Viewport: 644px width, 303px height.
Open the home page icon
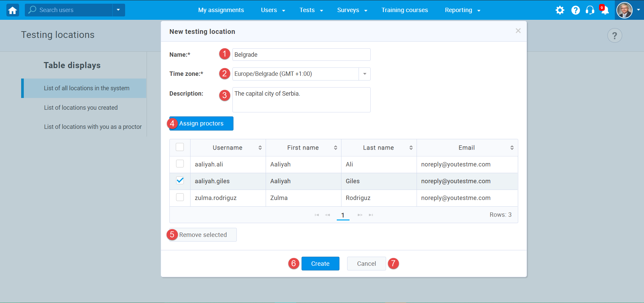[x=12, y=10]
